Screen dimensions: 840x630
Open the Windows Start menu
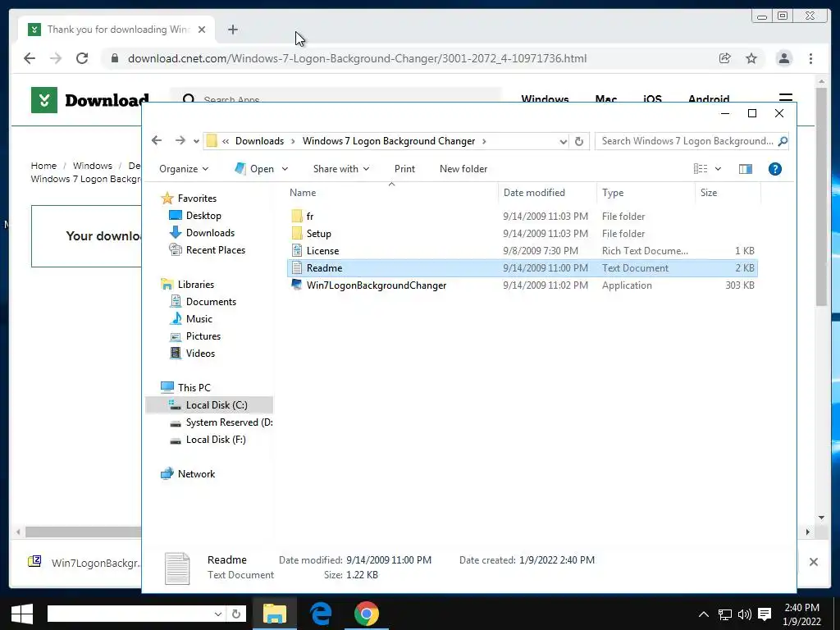[22, 614]
